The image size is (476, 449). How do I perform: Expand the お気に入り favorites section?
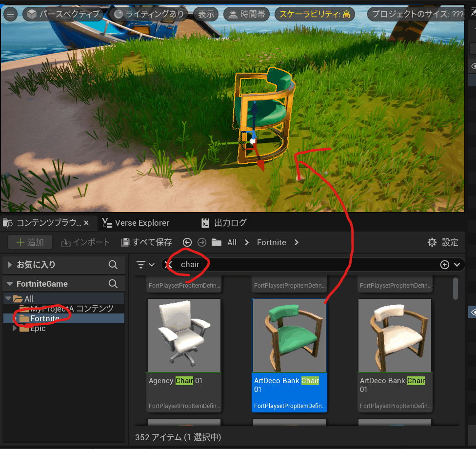pos(10,265)
